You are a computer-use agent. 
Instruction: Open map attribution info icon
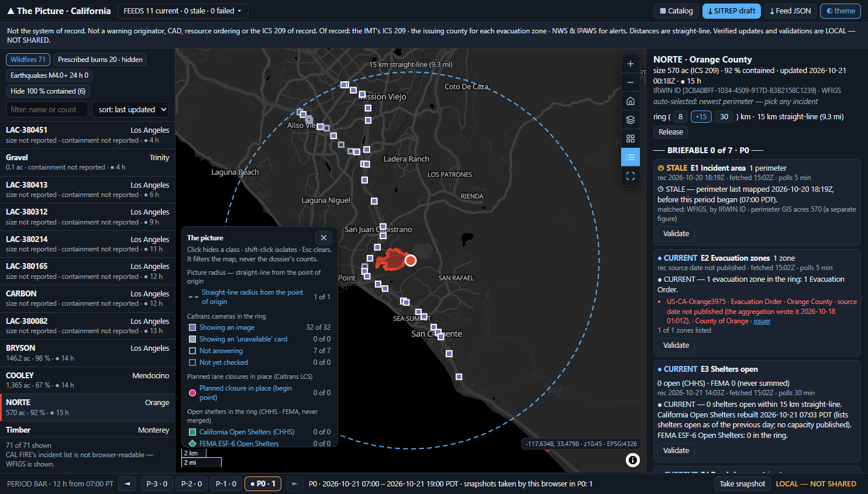632,460
